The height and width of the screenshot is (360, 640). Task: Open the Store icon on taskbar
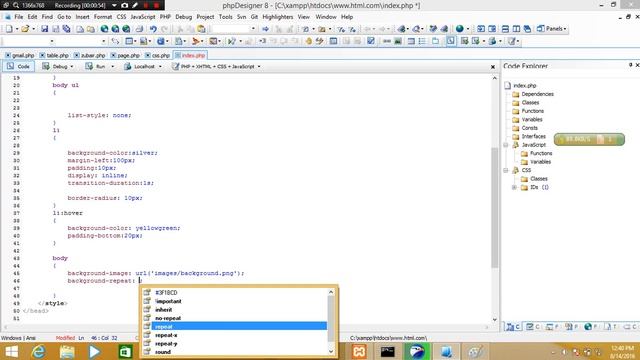click(x=124, y=351)
